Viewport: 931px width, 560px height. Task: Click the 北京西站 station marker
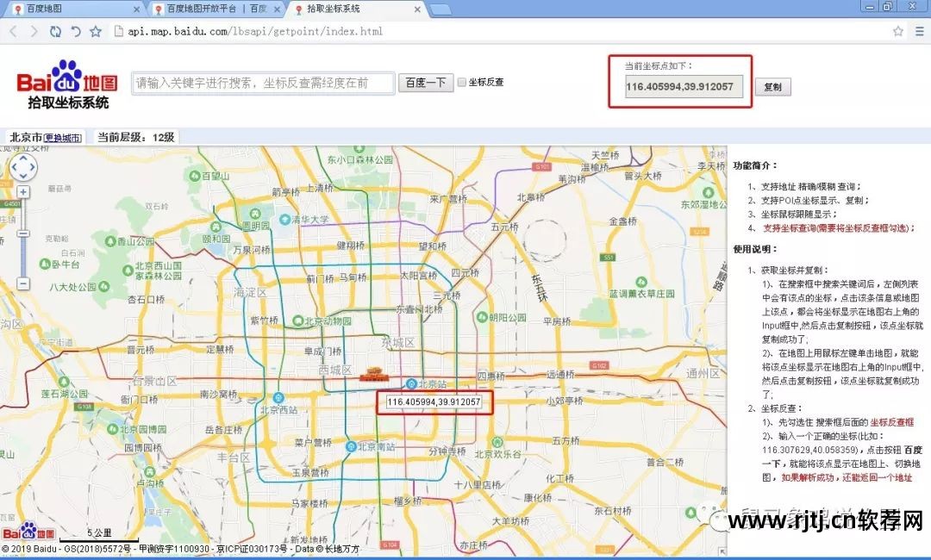[x=278, y=397]
